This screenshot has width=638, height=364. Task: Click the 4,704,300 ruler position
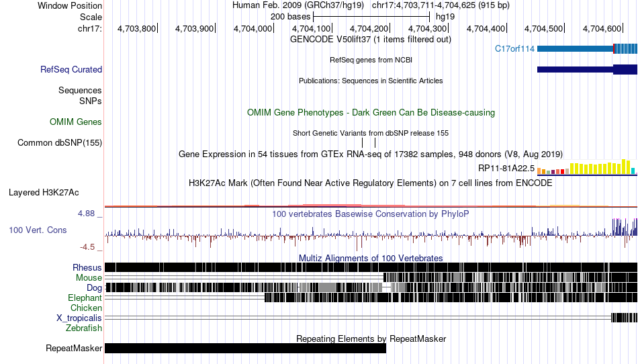427,28
